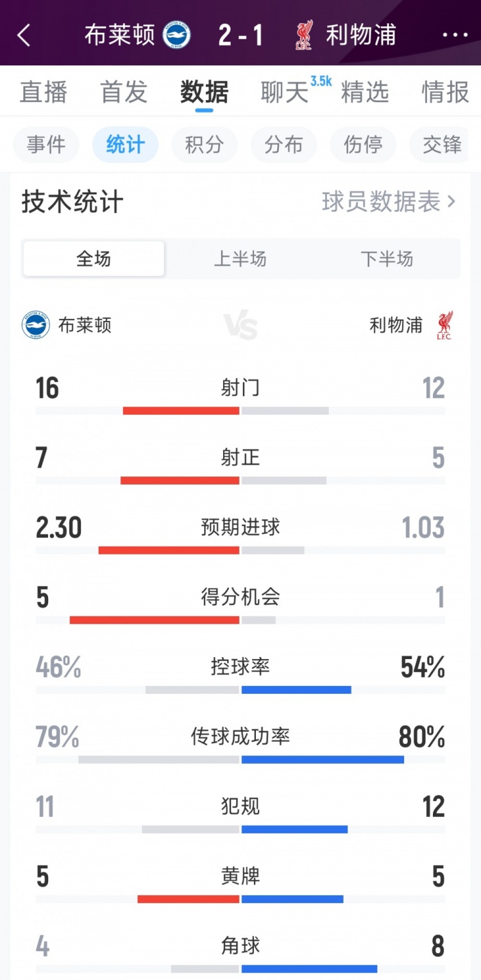Switch to 下半场 second half stats
The width and height of the screenshot is (481, 980).
pyautogui.click(x=387, y=259)
